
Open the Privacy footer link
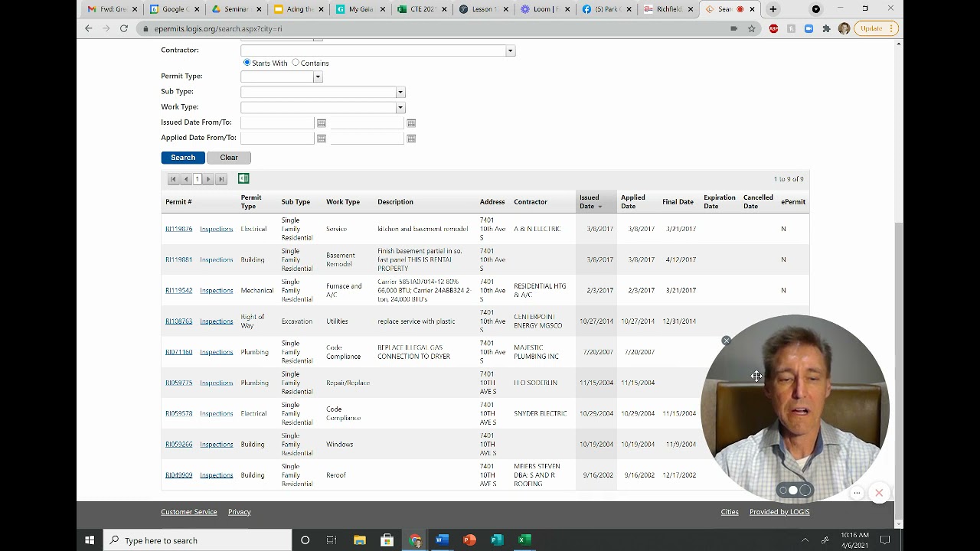[x=239, y=512]
